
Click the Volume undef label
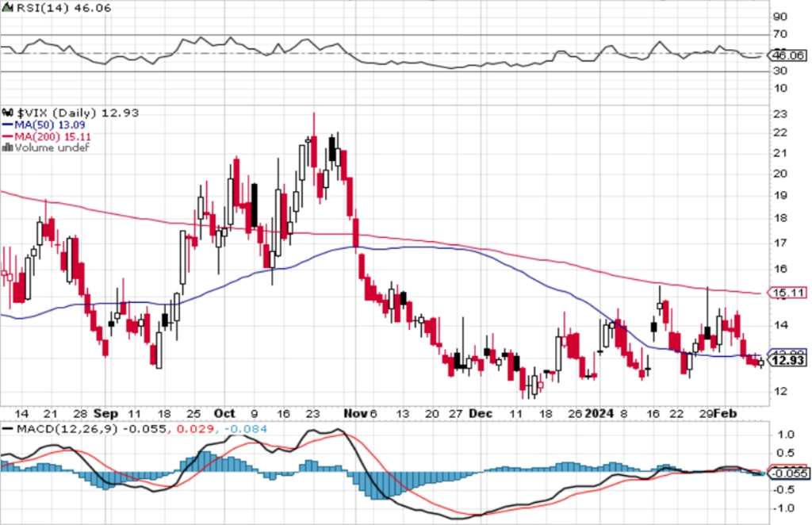[x=52, y=148]
